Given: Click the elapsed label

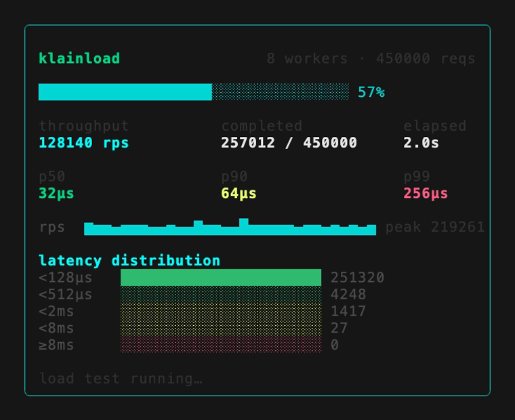Looking at the screenshot, I should (435, 126).
